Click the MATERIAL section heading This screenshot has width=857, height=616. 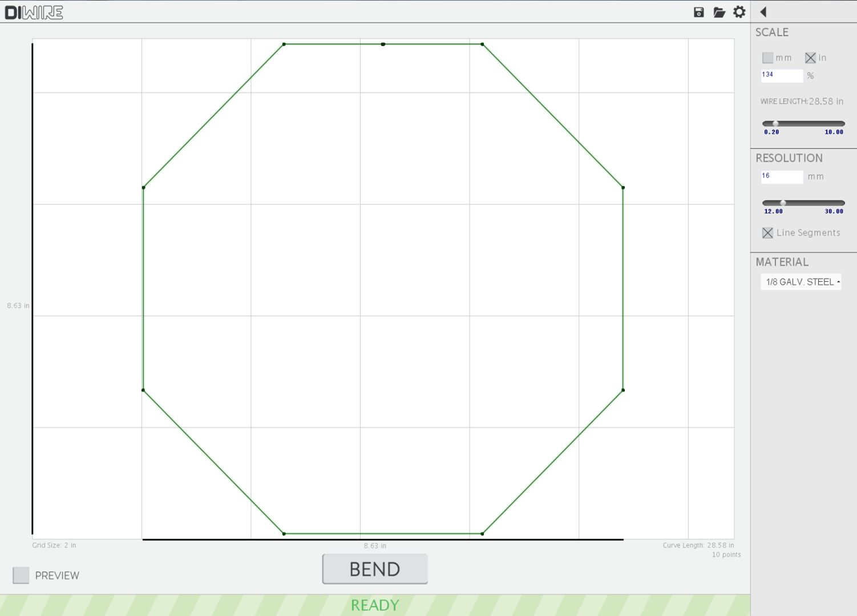coord(782,262)
